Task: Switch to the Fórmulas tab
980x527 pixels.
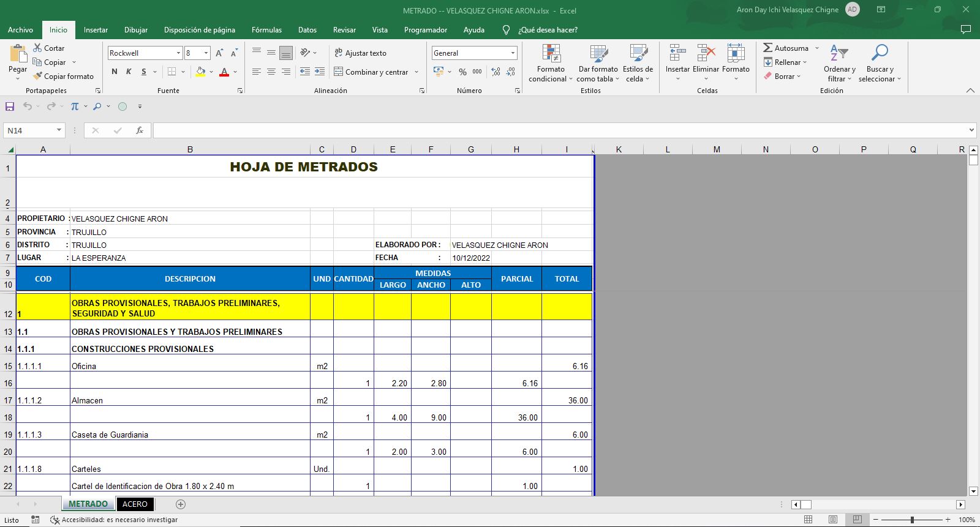Action: 267,30
